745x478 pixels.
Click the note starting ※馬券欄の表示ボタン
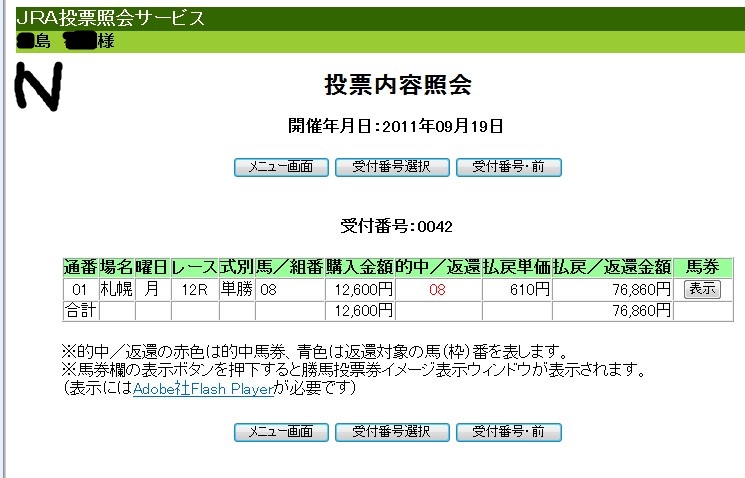pos(354,370)
